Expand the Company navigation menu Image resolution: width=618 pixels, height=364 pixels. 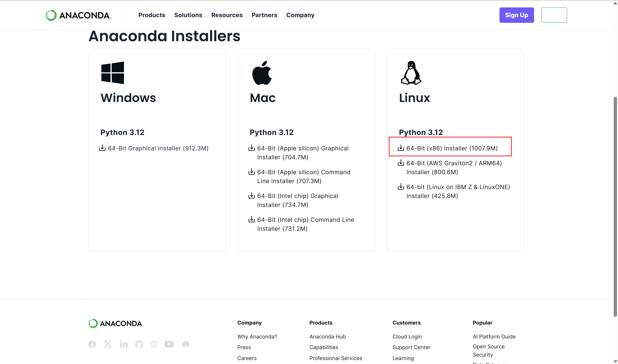(300, 15)
